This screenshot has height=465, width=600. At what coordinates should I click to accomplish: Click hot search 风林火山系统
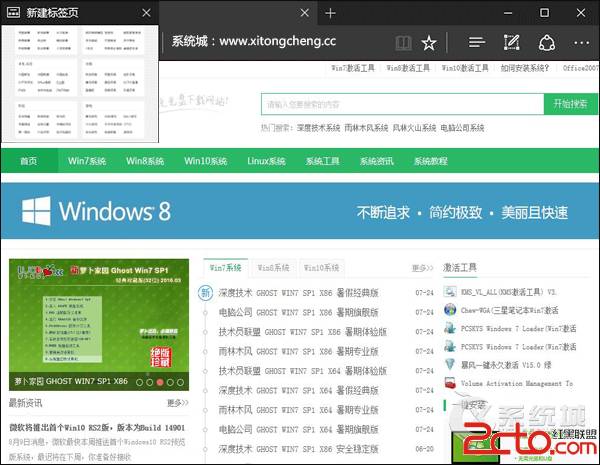[414, 128]
